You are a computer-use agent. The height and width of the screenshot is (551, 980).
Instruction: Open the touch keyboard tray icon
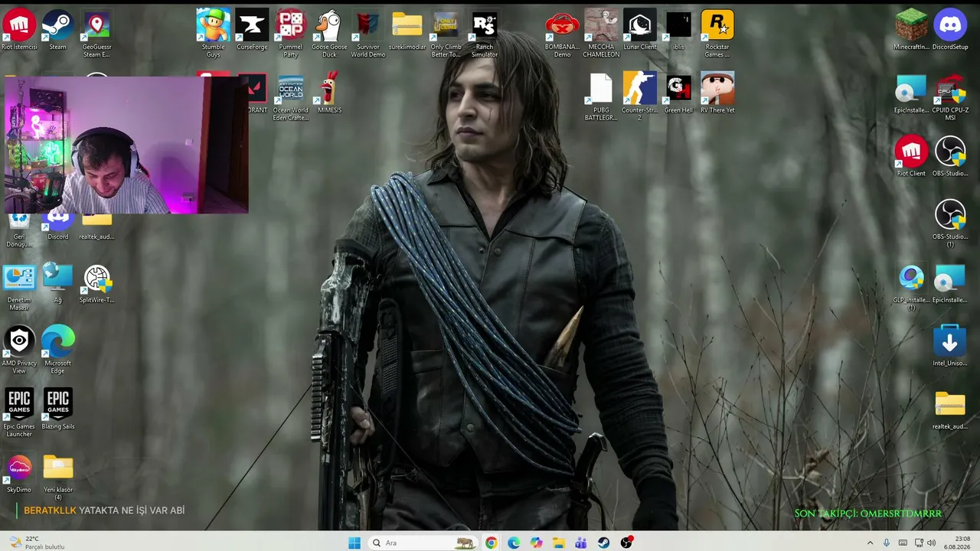[903, 543]
